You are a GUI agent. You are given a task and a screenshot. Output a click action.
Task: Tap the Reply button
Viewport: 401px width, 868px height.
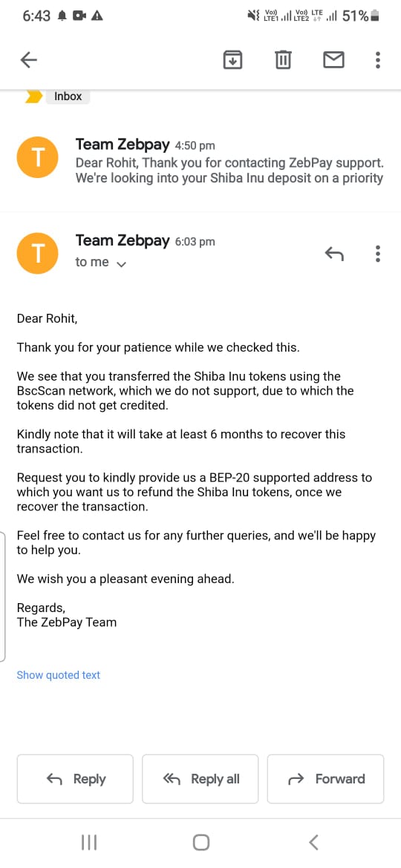pos(75,779)
